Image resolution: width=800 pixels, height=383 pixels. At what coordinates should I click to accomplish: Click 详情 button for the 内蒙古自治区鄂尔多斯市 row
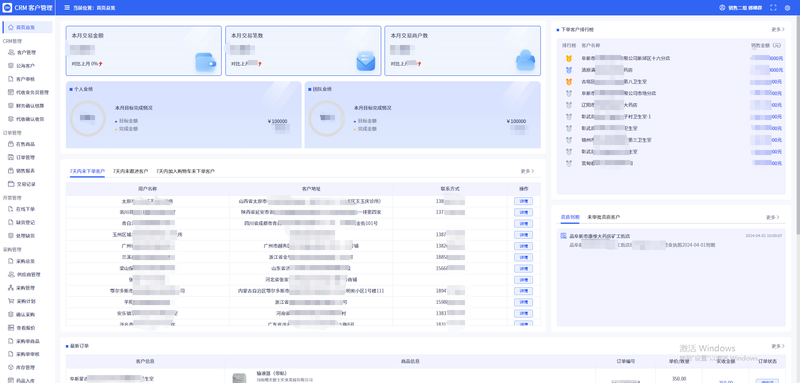[523, 291]
